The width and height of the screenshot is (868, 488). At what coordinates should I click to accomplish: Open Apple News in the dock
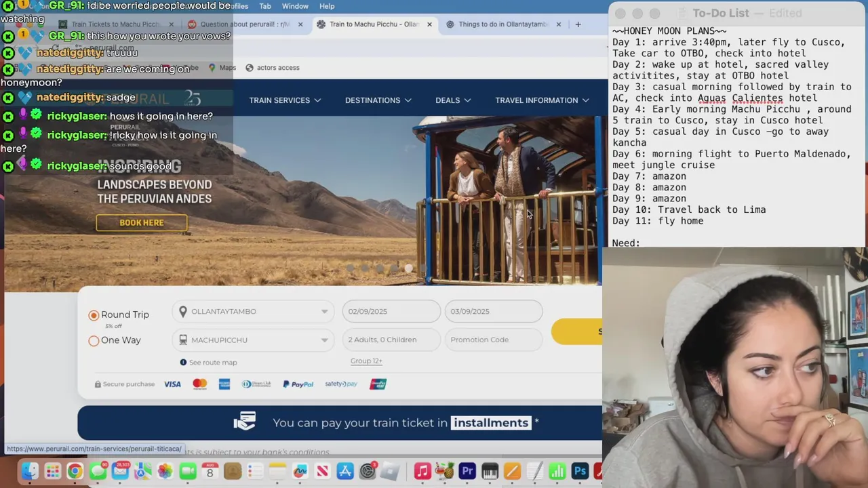point(323,471)
